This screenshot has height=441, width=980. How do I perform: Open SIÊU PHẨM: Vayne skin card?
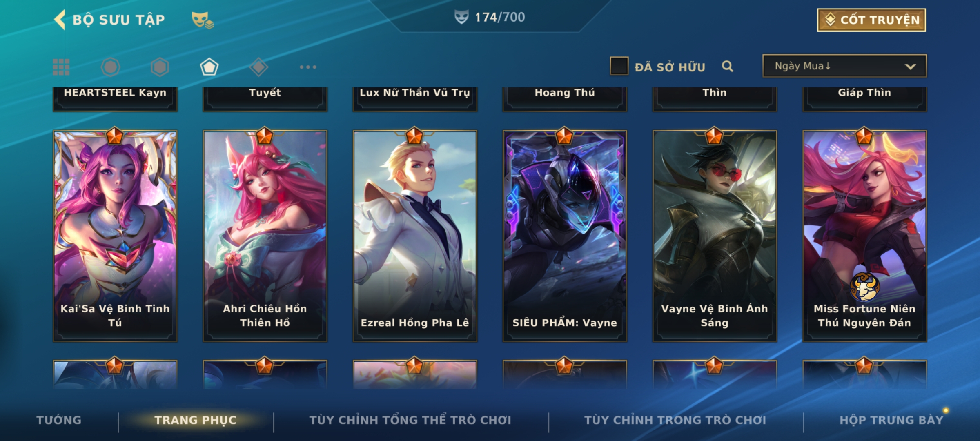click(565, 236)
